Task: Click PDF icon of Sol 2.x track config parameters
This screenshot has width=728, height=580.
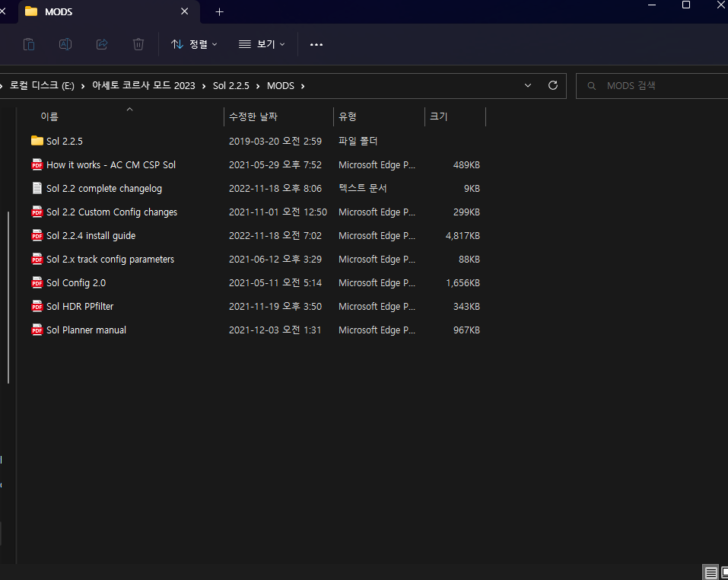Action: (37, 259)
